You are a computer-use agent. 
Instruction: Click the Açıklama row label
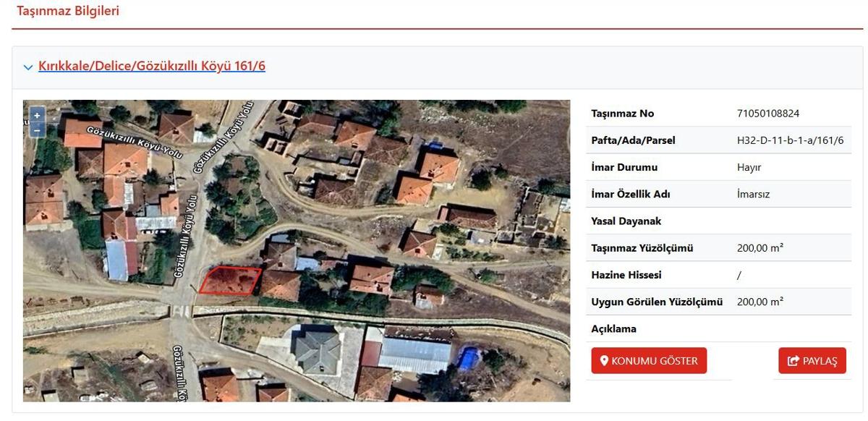613,329
